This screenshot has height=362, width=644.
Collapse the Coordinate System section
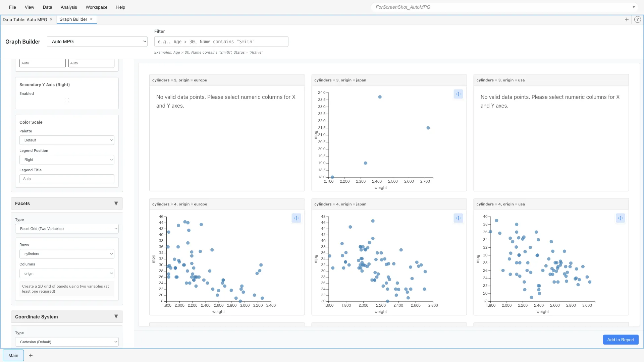coord(116,316)
